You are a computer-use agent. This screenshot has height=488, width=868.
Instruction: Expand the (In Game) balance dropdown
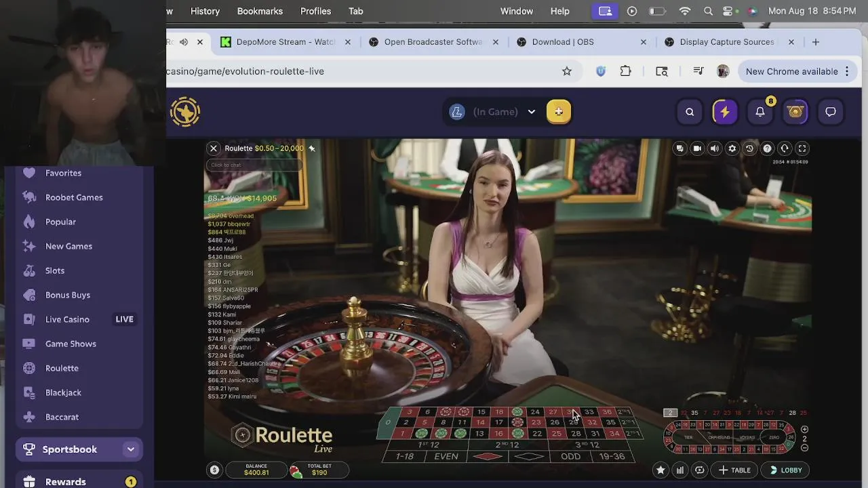pos(532,112)
